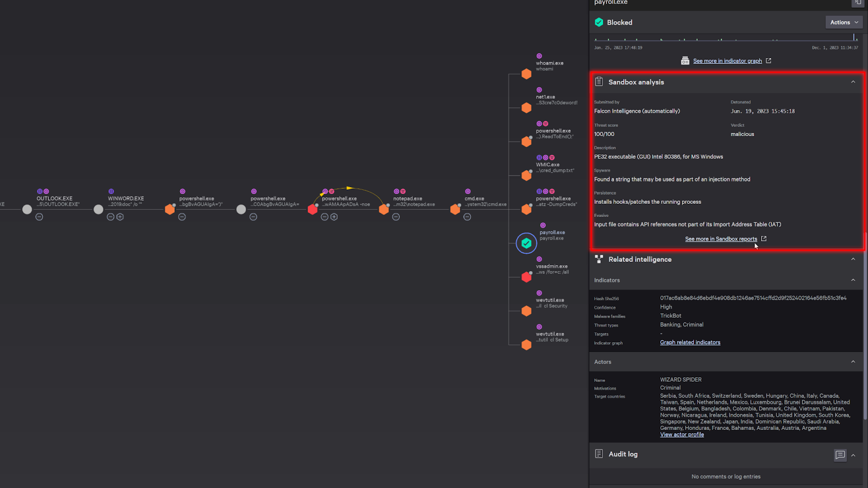Screen dimensions: 868x488
Task: Open View actor profile link
Action: coord(682,434)
